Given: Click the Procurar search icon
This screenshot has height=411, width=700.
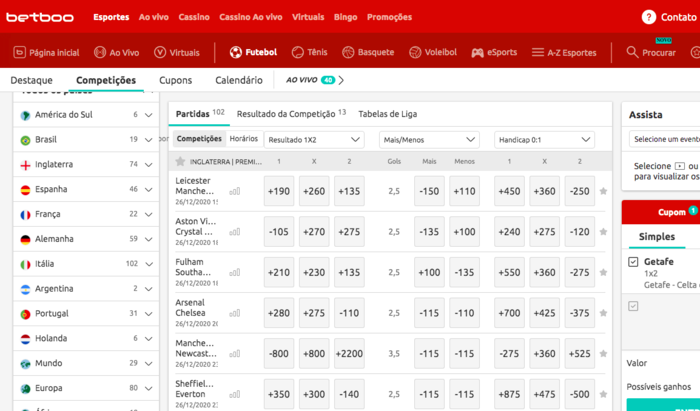Looking at the screenshot, I should coord(633,52).
